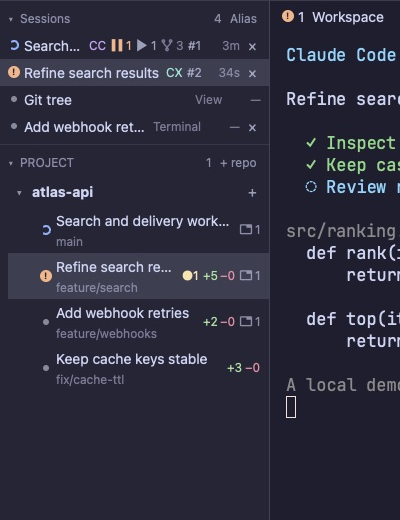400x520 pixels.
Task: Click the Alias button in Sessions header
Action: tap(243, 19)
